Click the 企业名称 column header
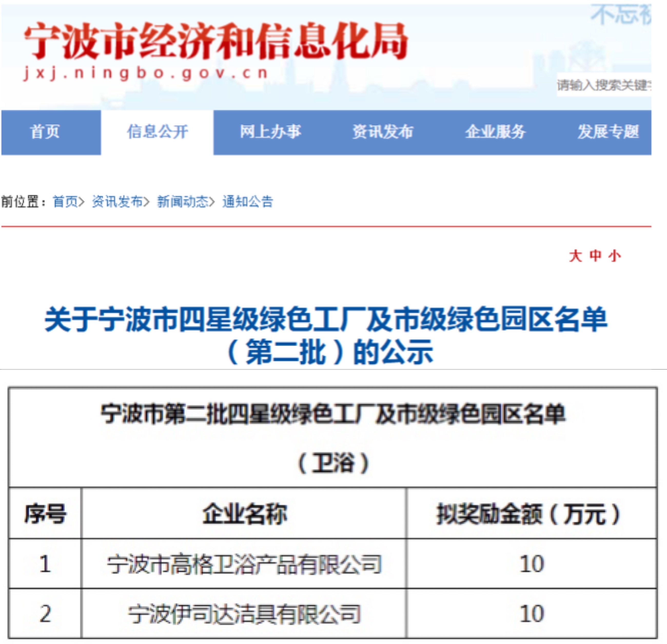This screenshot has height=644, width=667. coord(244,513)
